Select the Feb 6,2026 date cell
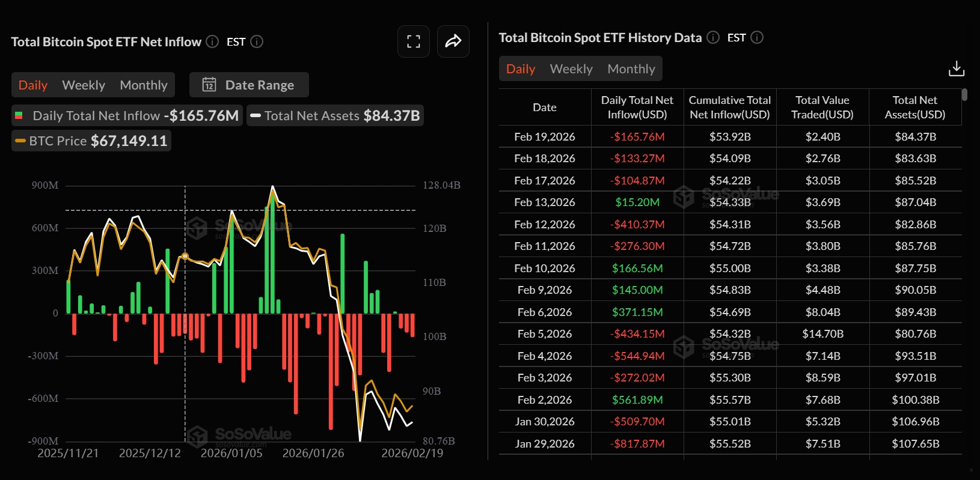 point(545,312)
